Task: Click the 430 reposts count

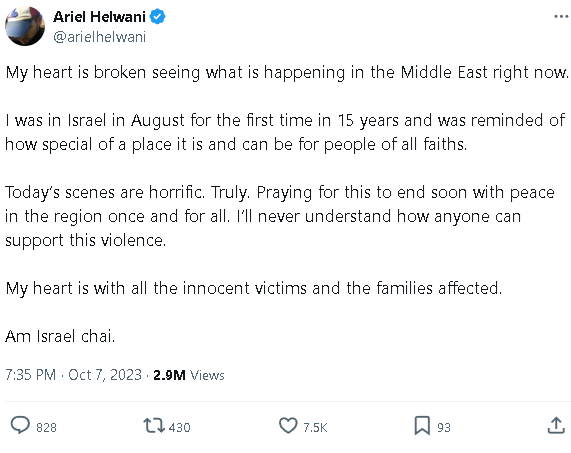Action: [180, 428]
